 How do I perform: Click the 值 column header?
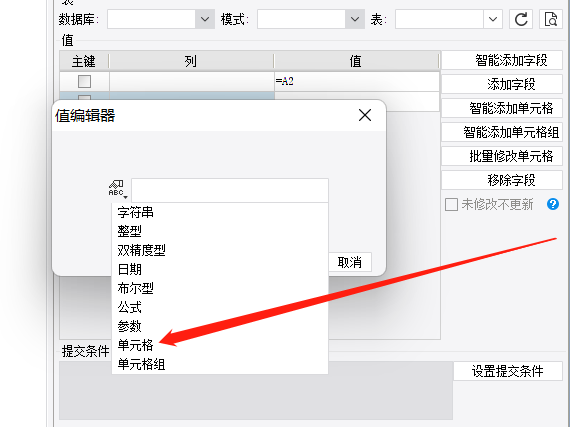pos(356,61)
